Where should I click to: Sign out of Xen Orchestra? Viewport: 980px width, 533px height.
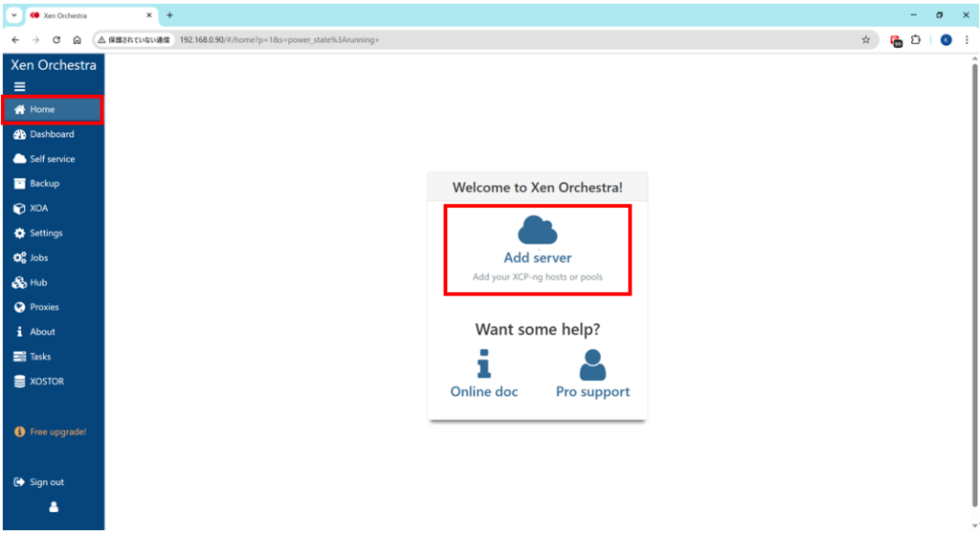pyautogui.click(x=47, y=482)
